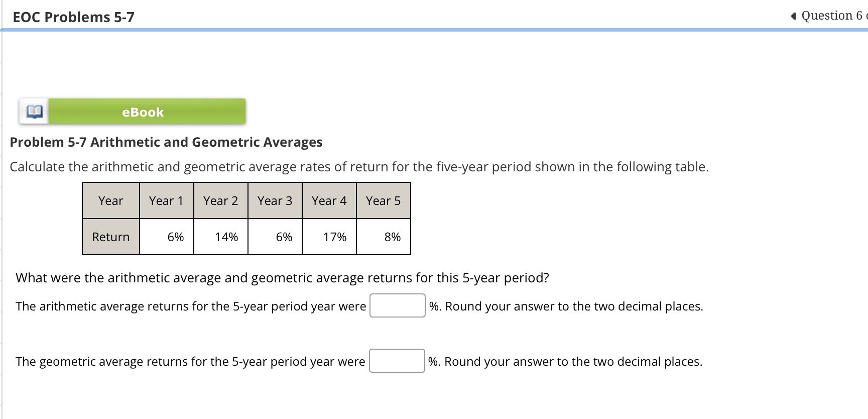
Task: Click the Year column header cell
Action: pyautogui.click(x=110, y=200)
